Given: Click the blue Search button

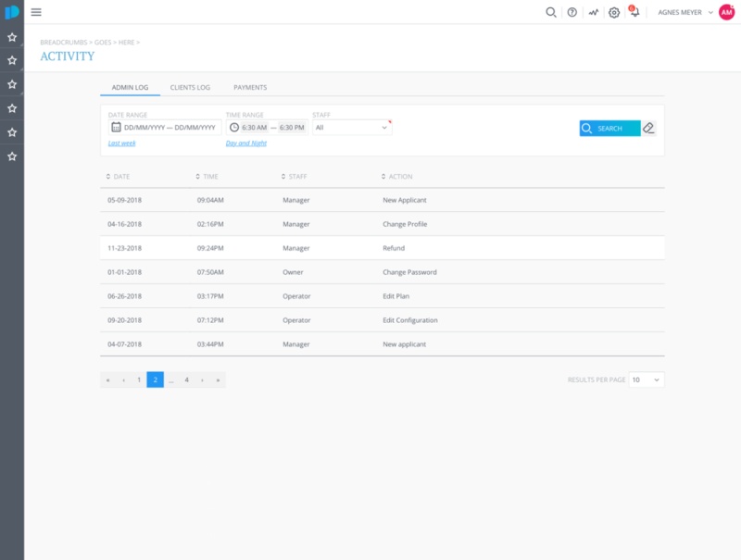Looking at the screenshot, I should click(x=609, y=128).
